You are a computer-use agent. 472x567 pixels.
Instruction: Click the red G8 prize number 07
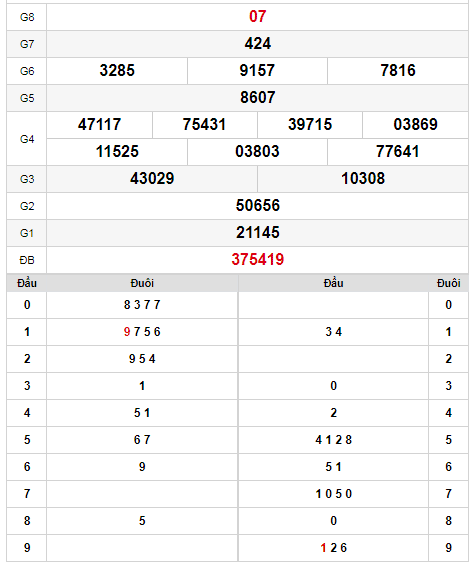tap(258, 17)
